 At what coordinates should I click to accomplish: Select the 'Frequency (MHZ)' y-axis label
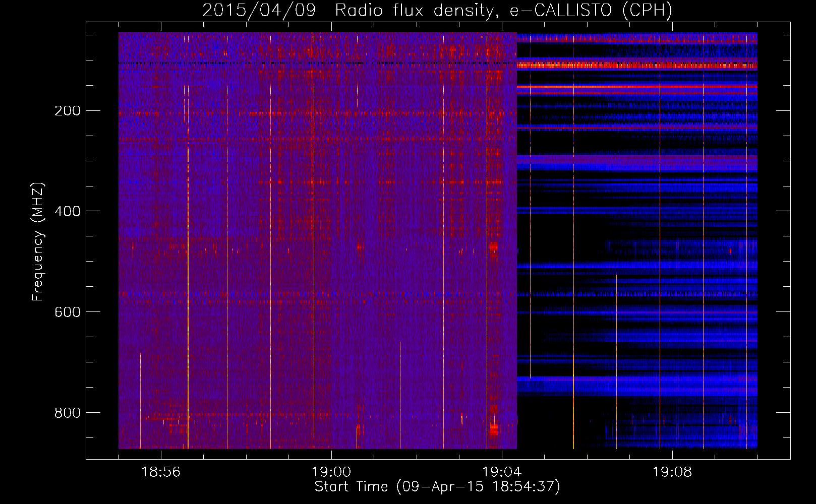(37, 242)
